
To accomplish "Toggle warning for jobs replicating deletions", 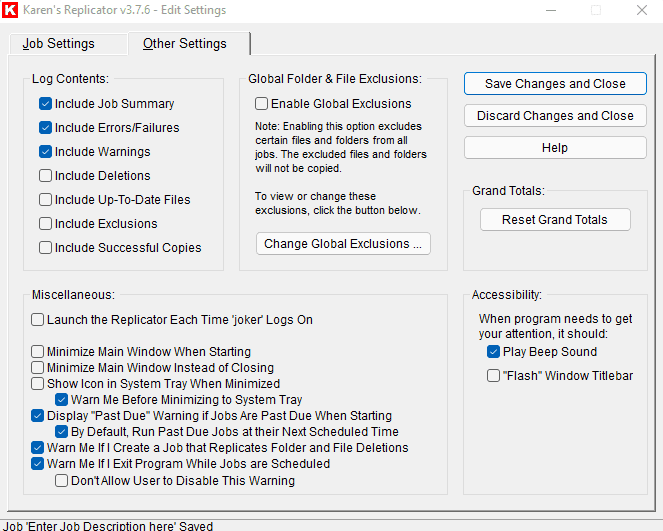I will coord(37,448).
